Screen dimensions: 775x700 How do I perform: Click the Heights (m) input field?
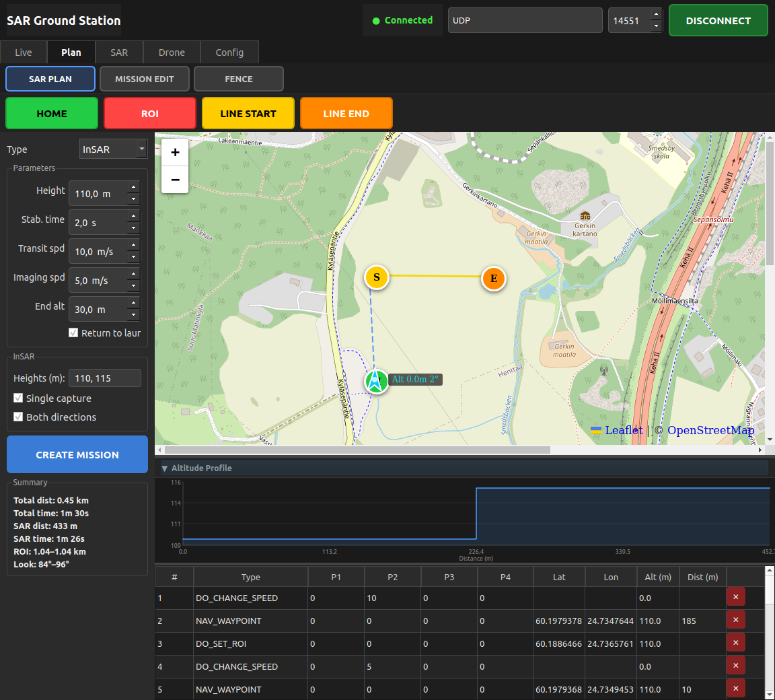tap(105, 378)
